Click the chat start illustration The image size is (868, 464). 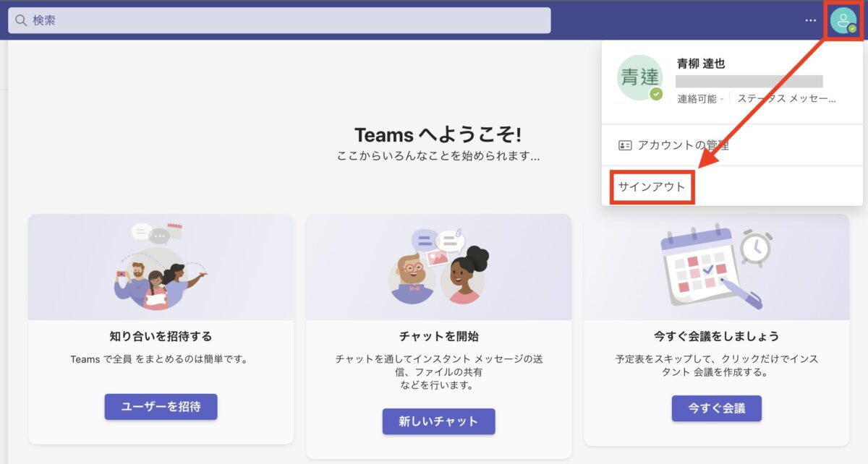pos(438,266)
